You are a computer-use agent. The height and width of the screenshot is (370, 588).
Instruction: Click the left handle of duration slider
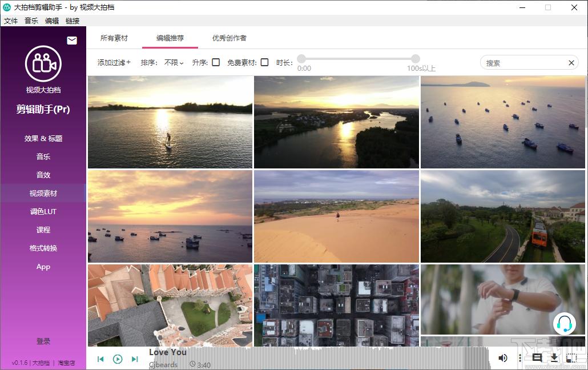[301, 59]
